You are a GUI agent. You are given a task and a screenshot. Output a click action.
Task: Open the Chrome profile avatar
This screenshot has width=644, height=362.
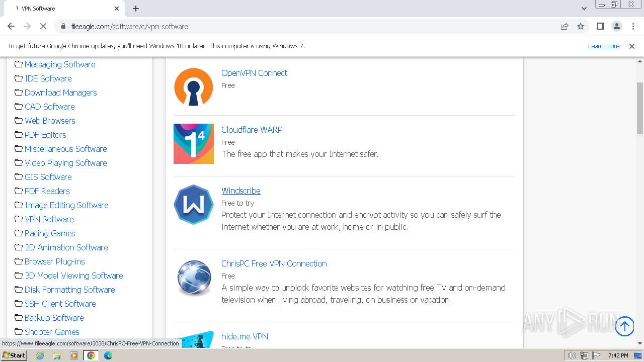[x=617, y=26]
